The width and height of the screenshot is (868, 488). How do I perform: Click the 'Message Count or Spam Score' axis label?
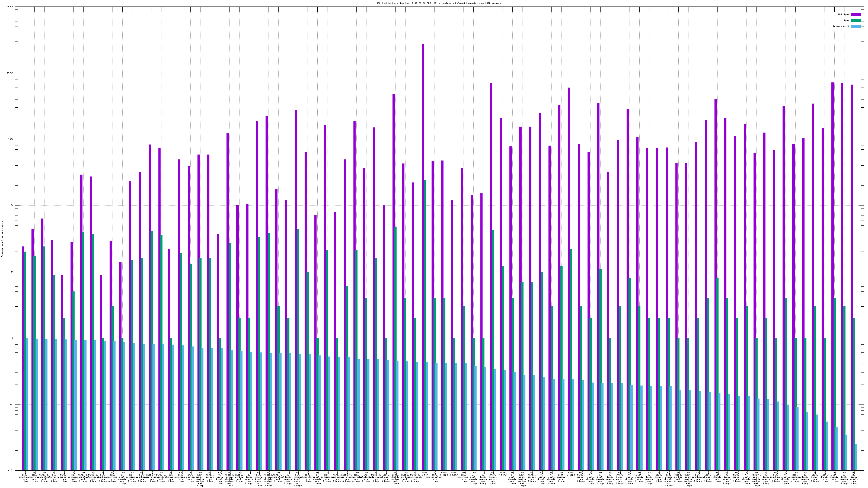pyautogui.click(x=2, y=239)
